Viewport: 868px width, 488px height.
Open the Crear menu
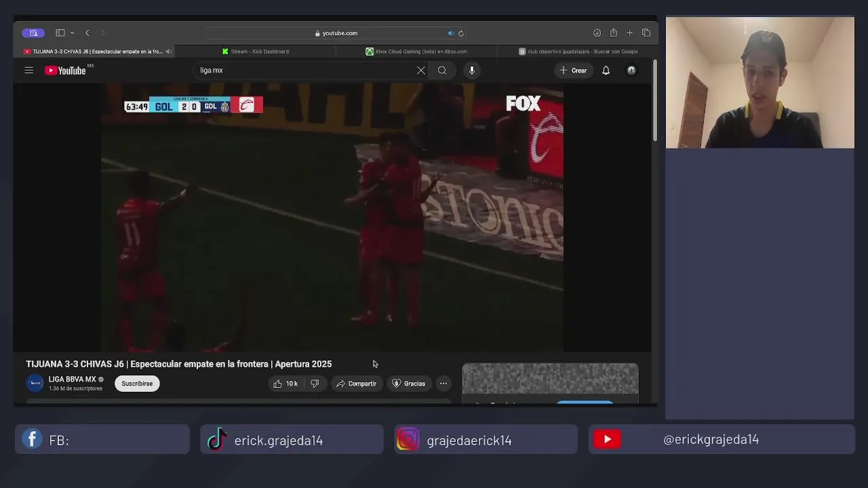(574, 70)
